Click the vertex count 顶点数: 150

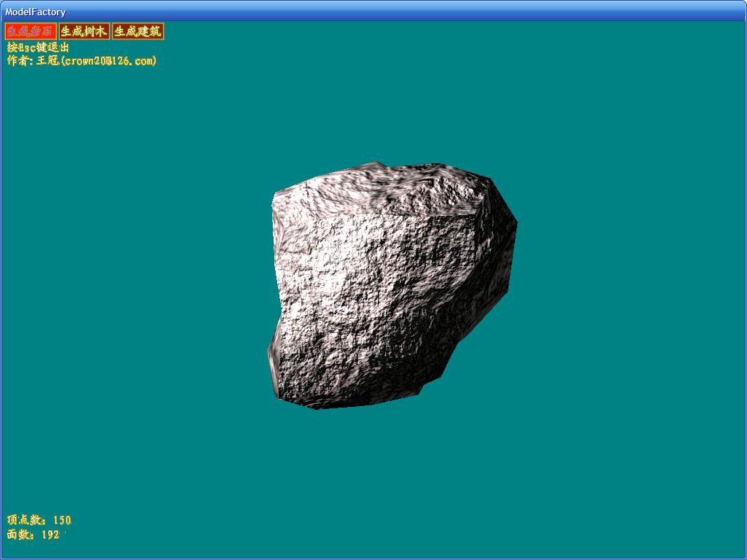[x=39, y=520]
